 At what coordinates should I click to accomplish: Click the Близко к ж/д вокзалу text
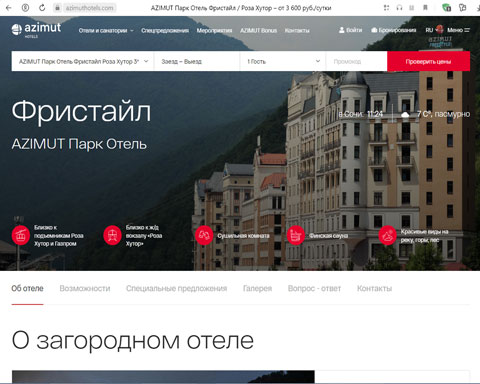[144, 235]
